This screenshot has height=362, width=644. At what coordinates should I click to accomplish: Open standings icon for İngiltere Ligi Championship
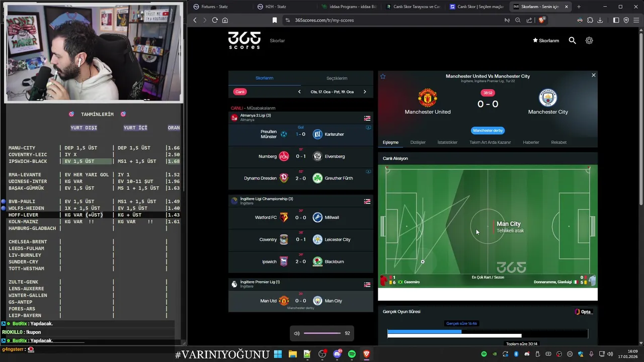pyautogui.click(x=367, y=202)
